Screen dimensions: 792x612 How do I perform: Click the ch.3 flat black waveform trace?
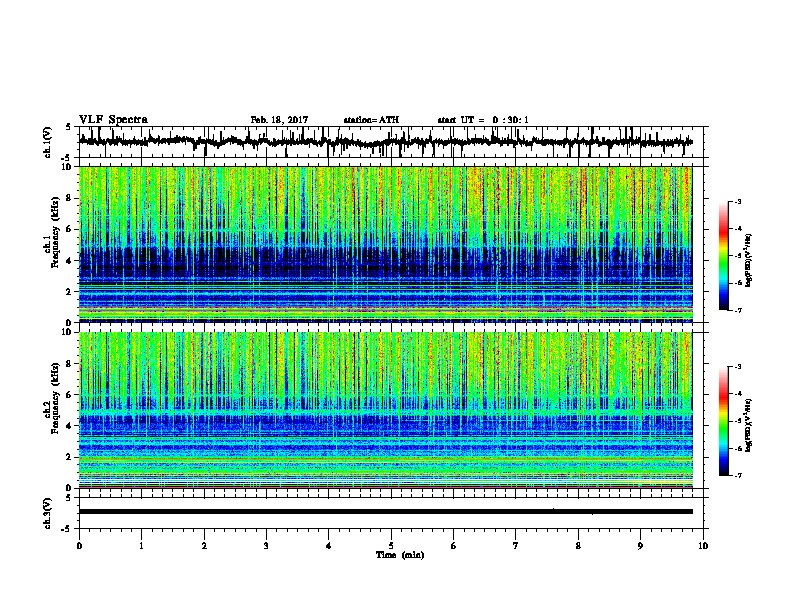[385, 512]
